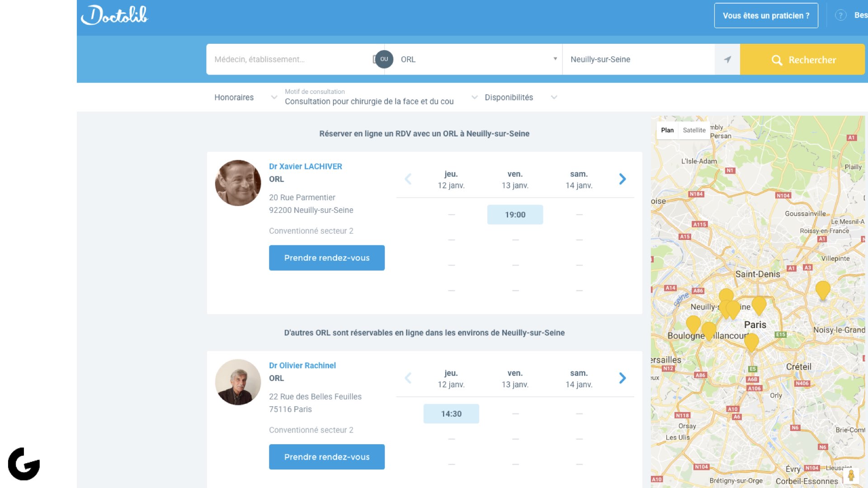The height and width of the screenshot is (488, 868).
Task: Click the yellow map pin near Noisy-le-Grand
Action: (822, 289)
